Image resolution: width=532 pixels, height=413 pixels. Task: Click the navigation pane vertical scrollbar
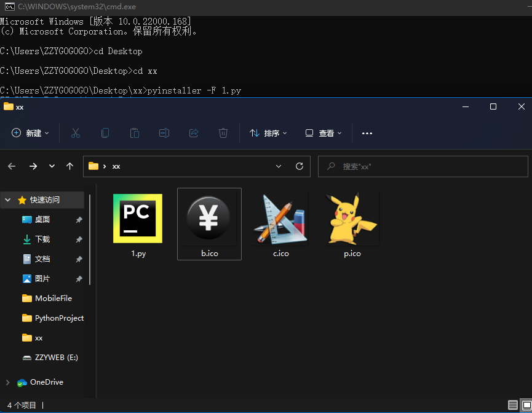pyautogui.click(x=90, y=240)
